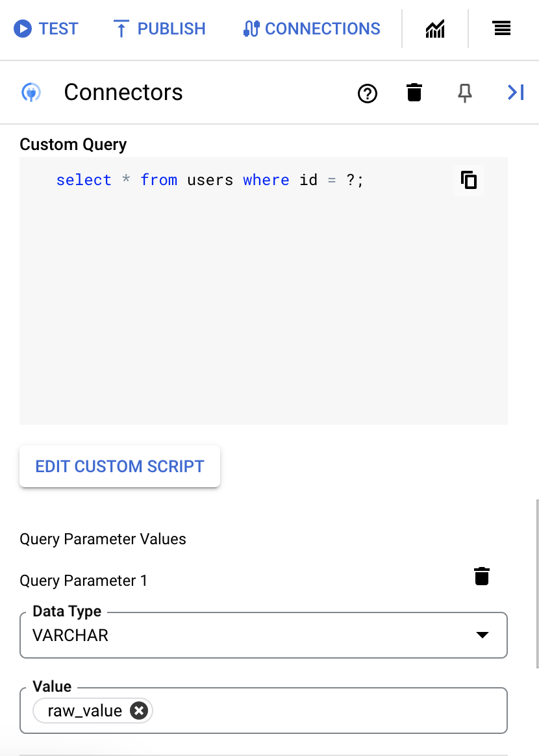Click the publish upload arrow icon
This screenshot has width=539, height=756.
coord(121,29)
